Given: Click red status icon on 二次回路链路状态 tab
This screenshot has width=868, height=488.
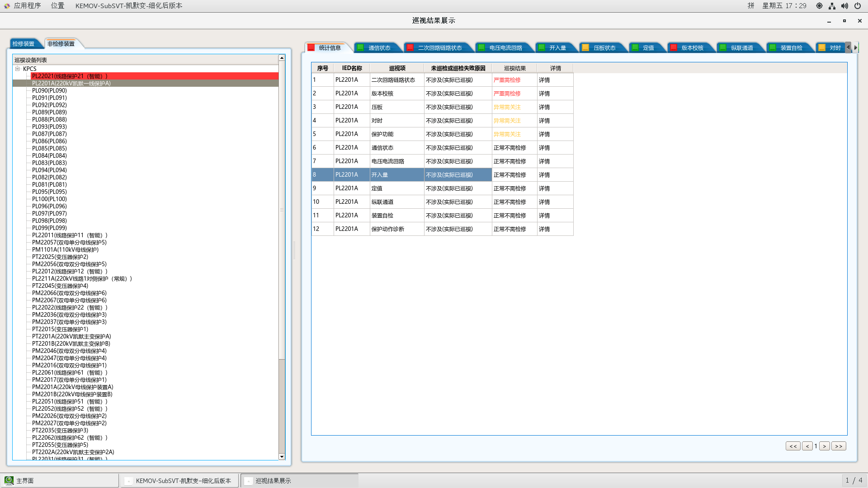Looking at the screenshot, I should click(x=410, y=48).
